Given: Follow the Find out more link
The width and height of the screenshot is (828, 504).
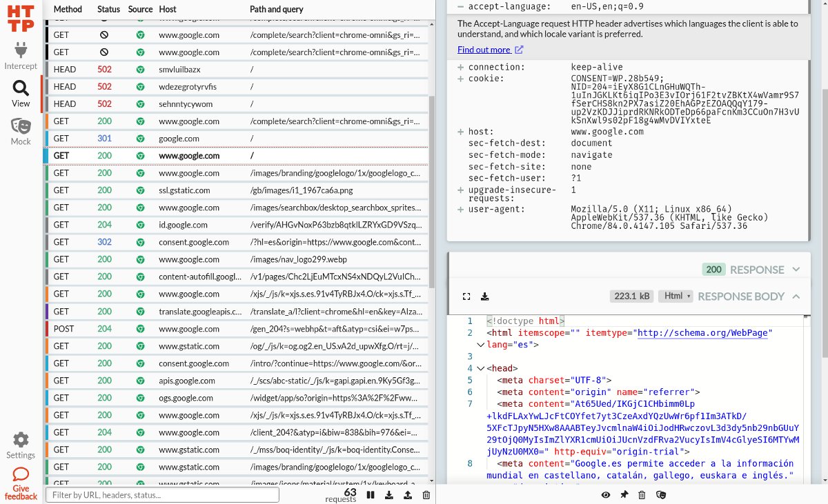Looking at the screenshot, I should pos(484,49).
